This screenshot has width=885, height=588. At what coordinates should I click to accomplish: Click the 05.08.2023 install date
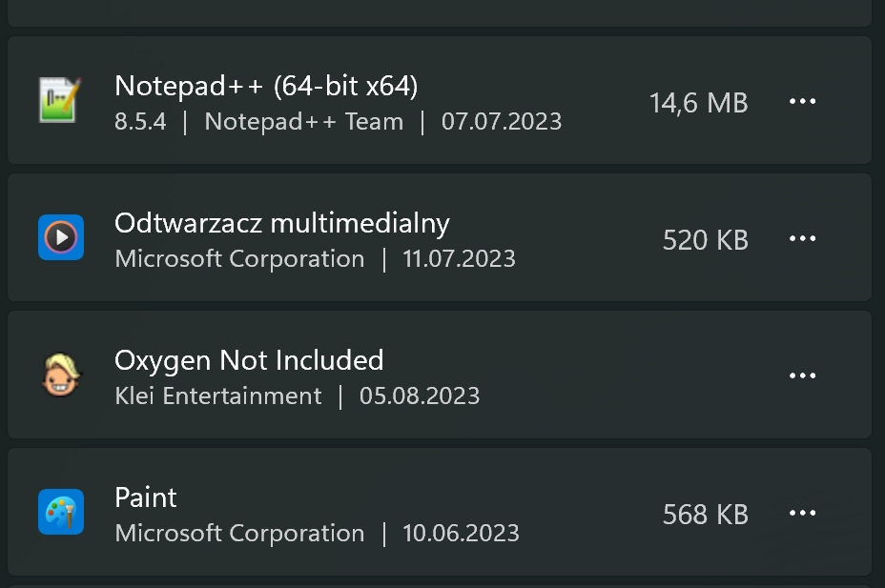pyautogui.click(x=420, y=396)
